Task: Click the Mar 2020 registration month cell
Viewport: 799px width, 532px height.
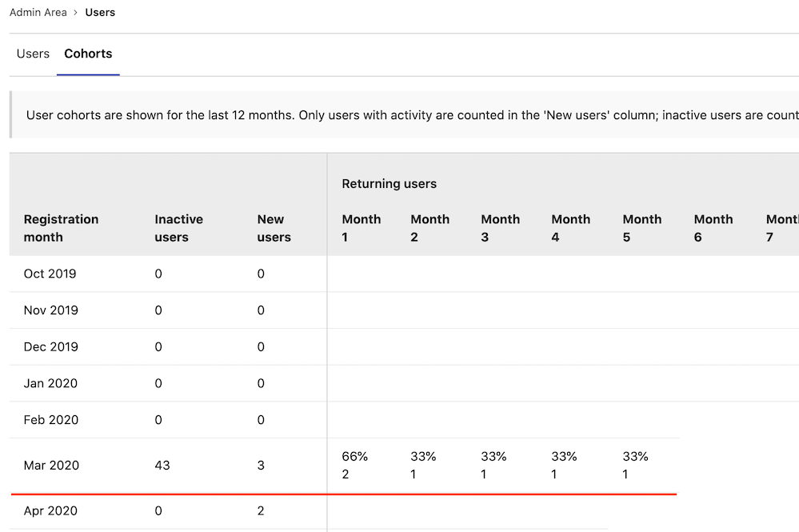Action: coord(51,466)
